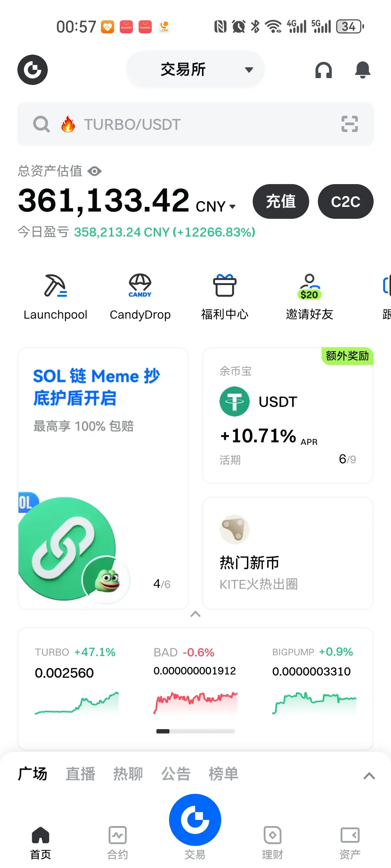Open SOL 链 Meme 抄底护盾 banner
This screenshot has width=391, height=868.
(103, 478)
